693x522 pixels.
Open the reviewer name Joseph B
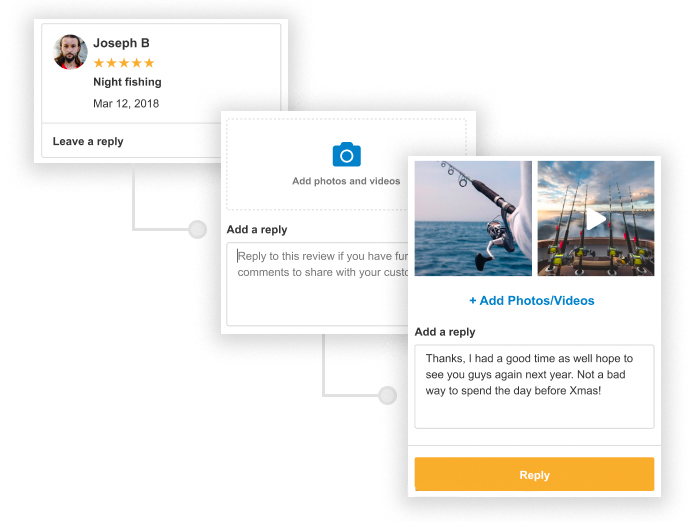coord(121,43)
